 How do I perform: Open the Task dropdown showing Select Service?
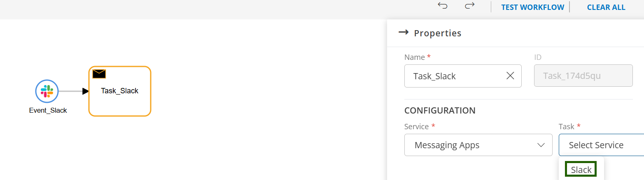(x=600, y=145)
